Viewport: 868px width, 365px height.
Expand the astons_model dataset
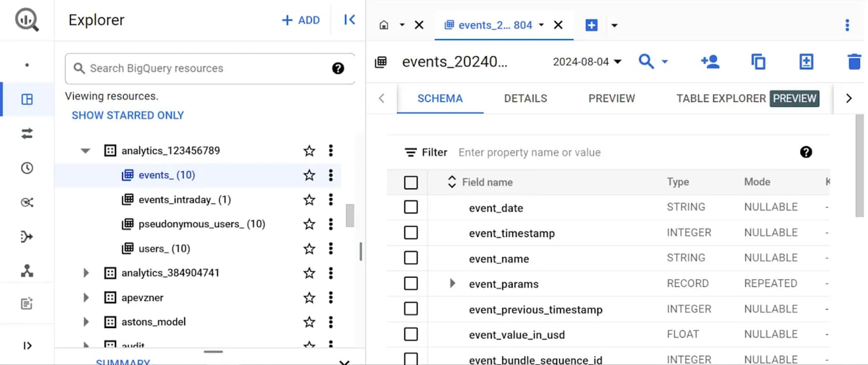point(86,322)
